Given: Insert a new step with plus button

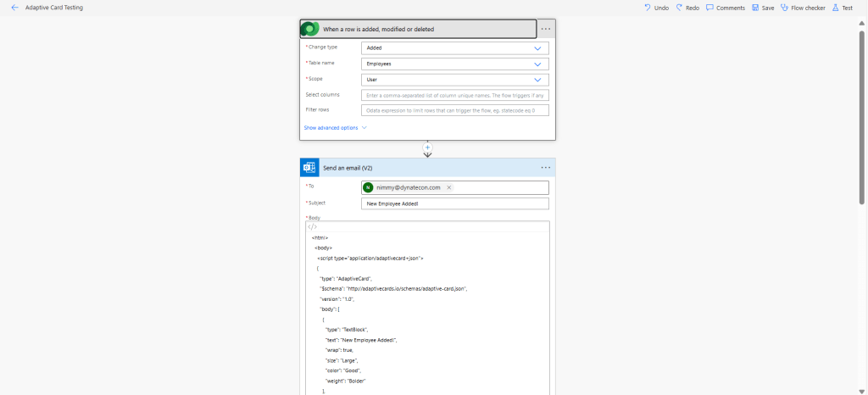Looking at the screenshot, I should [x=427, y=147].
